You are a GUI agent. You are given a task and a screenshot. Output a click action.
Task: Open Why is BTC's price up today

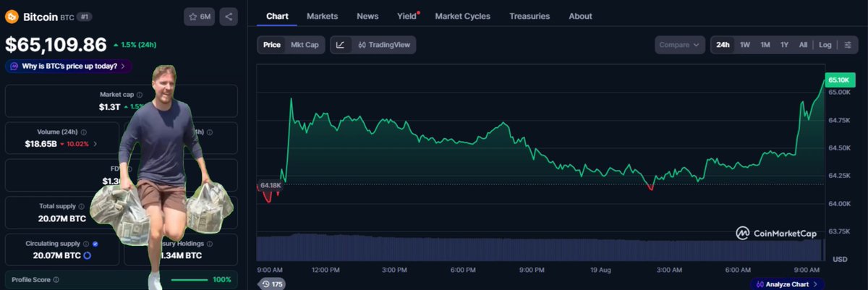click(68, 66)
